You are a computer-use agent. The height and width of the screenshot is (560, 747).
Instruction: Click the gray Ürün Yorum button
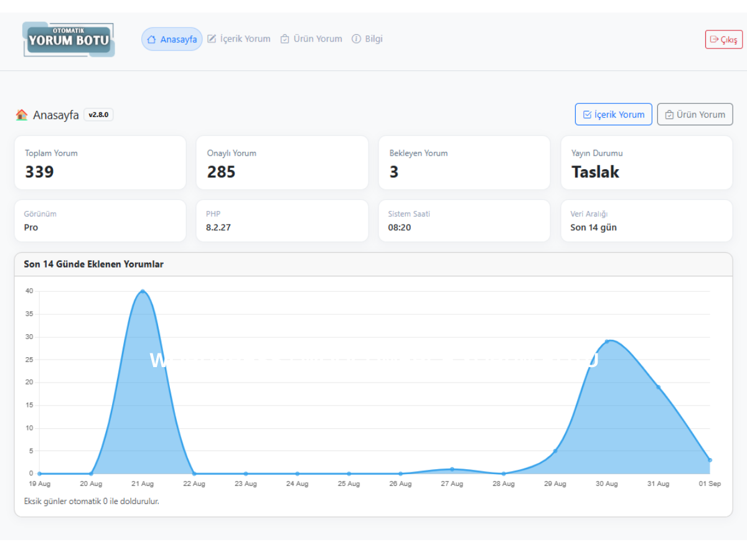pos(695,114)
